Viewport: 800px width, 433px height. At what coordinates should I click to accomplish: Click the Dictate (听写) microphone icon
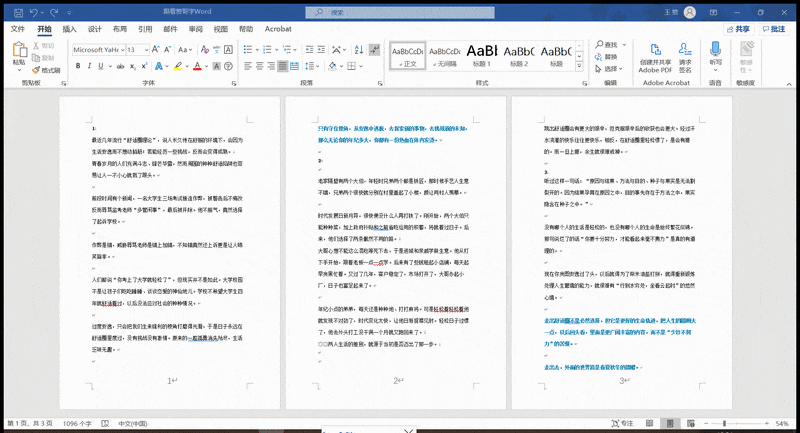tap(715, 50)
